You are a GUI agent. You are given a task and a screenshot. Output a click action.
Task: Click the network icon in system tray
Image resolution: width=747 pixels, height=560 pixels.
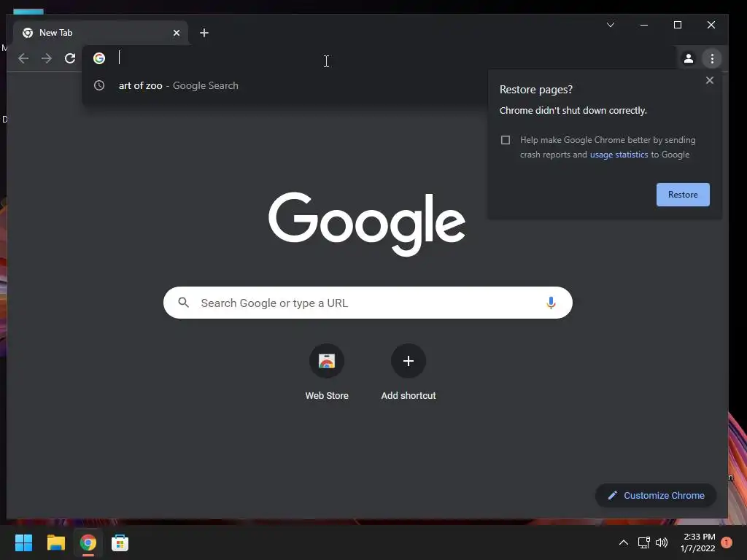643,542
